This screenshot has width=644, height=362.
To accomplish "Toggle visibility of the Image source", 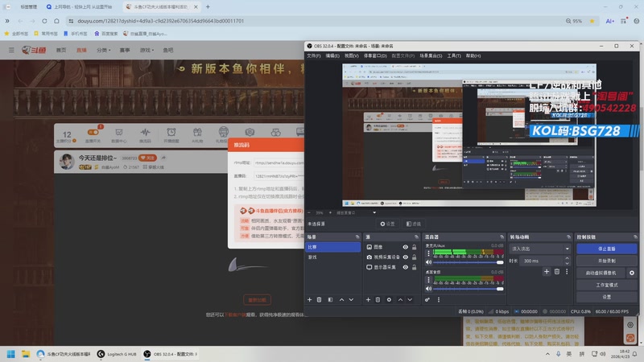I will (406, 247).
